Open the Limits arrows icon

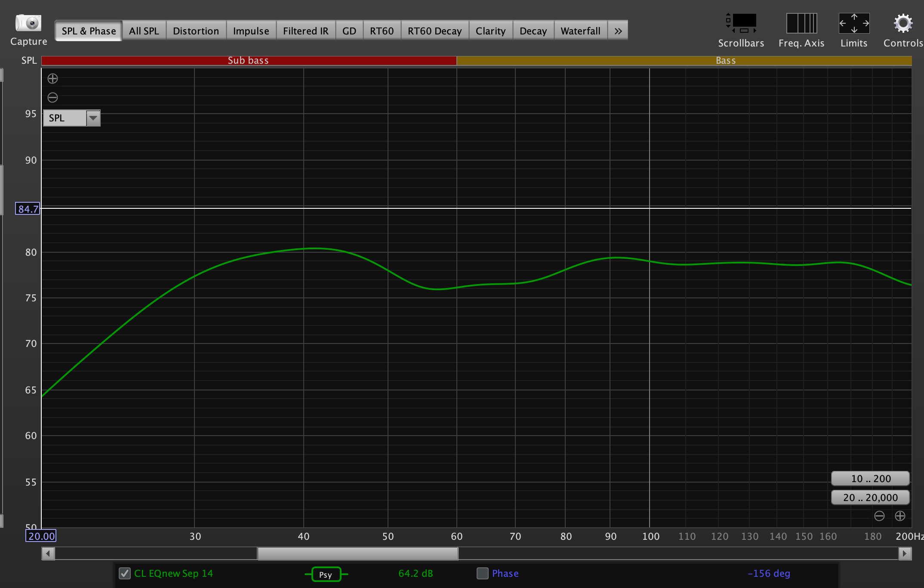click(x=854, y=23)
